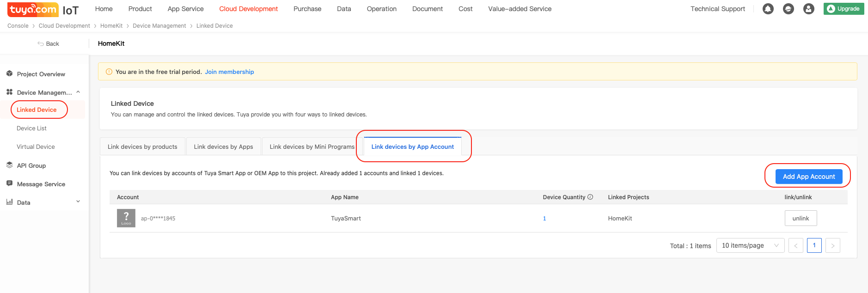Open the chat message icon in header
Image resolution: width=868 pixels, height=293 pixels.
[789, 9]
